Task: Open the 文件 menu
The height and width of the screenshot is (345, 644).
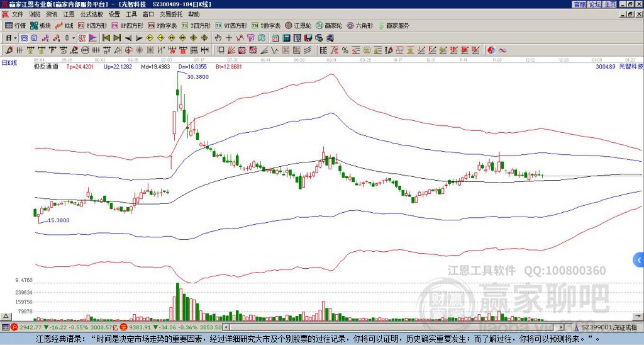Action: 18,14
